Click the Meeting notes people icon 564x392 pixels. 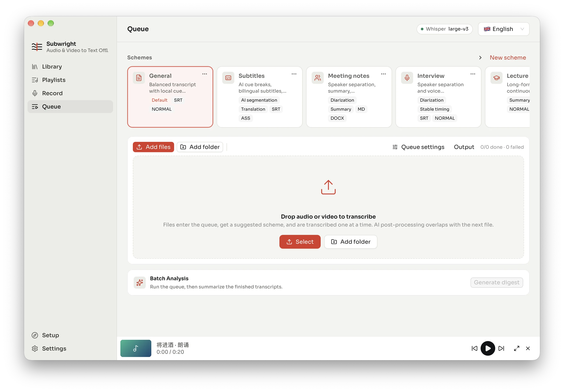click(318, 78)
